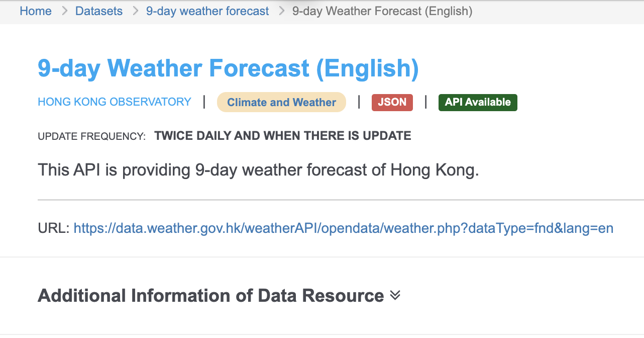Click the green API Available badge
Viewport: 644px width, 338px height.
coord(478,102)
